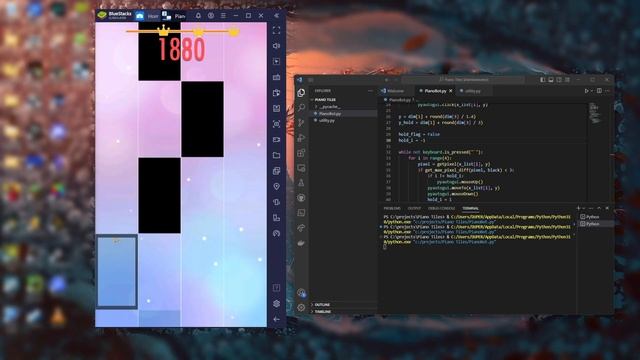The image size is (640, 360).
Task: Toggle the VS Code panel layout button
Action: 551,80
